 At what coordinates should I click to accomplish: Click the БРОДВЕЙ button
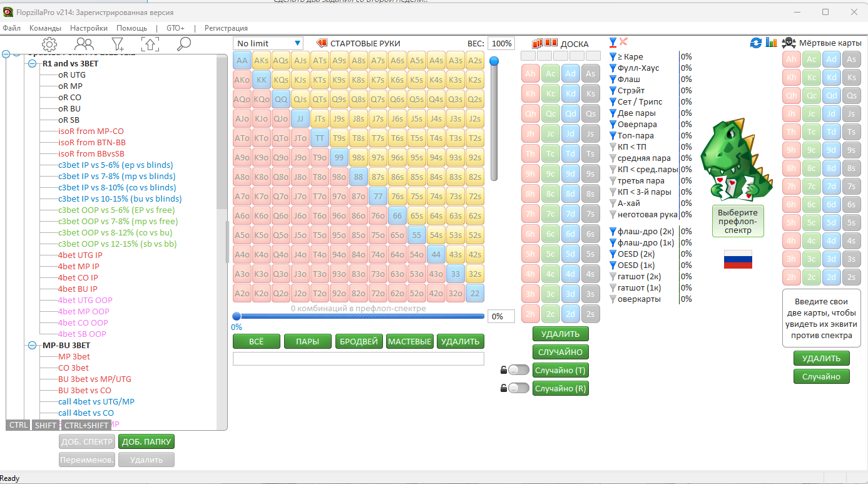click(x=359, y=341)
